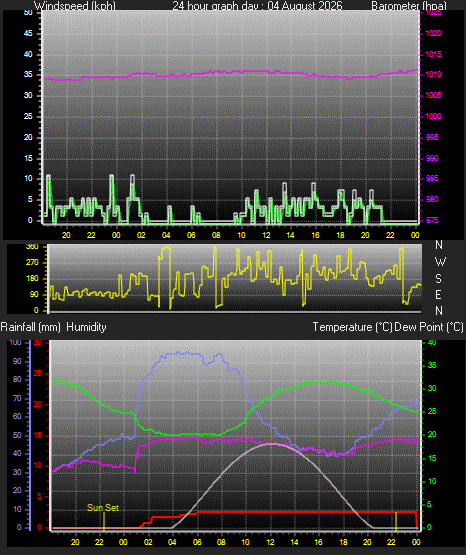The width and height of the screenshot is (466, 555).
Task: Select the 40 value on windspeed axis
Action: pos(28,54)
